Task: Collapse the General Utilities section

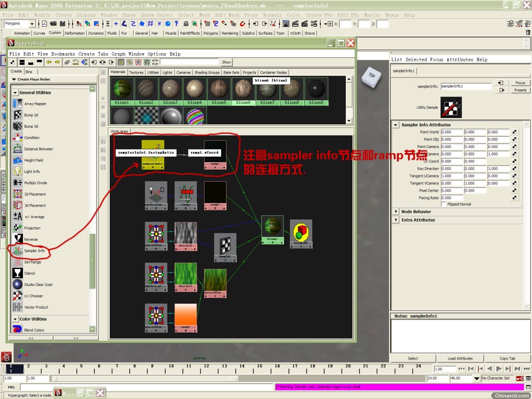Action: point(15,93)
